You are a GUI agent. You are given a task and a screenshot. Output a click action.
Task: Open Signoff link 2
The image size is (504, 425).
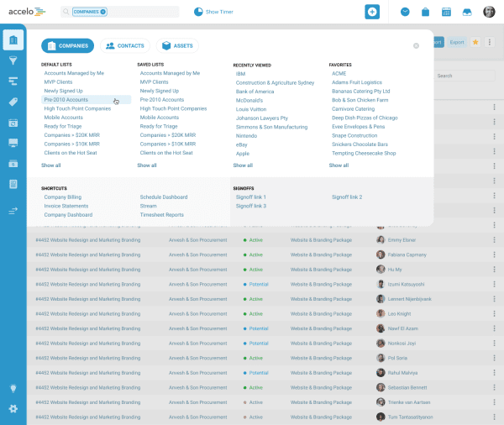[347, 197]
